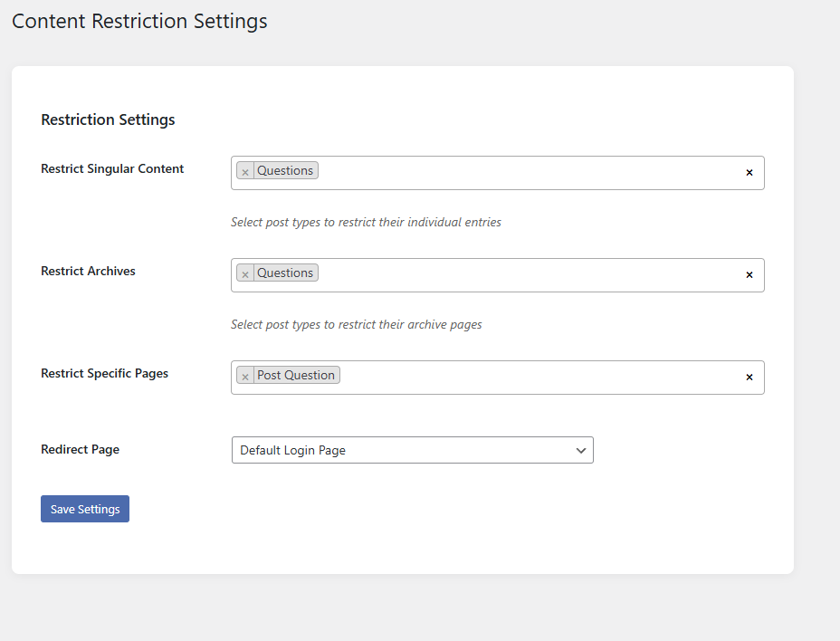The width and height of the screenshot is (840, 641).
Task: Open the Redirect Page dropdown
Action: pyautogui.click(x=413, y=450)
